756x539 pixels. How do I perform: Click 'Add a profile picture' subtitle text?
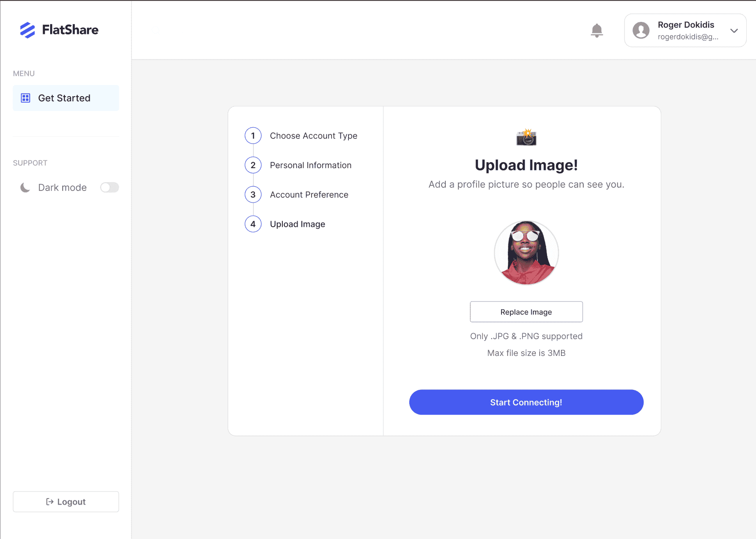point(527,184)
